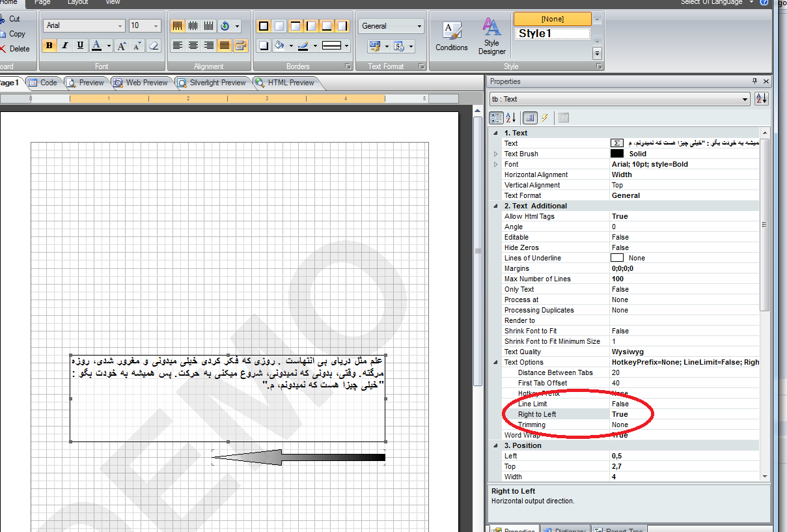Switch to the HTML Preview tab
The image size is (787, 532).
285,83
